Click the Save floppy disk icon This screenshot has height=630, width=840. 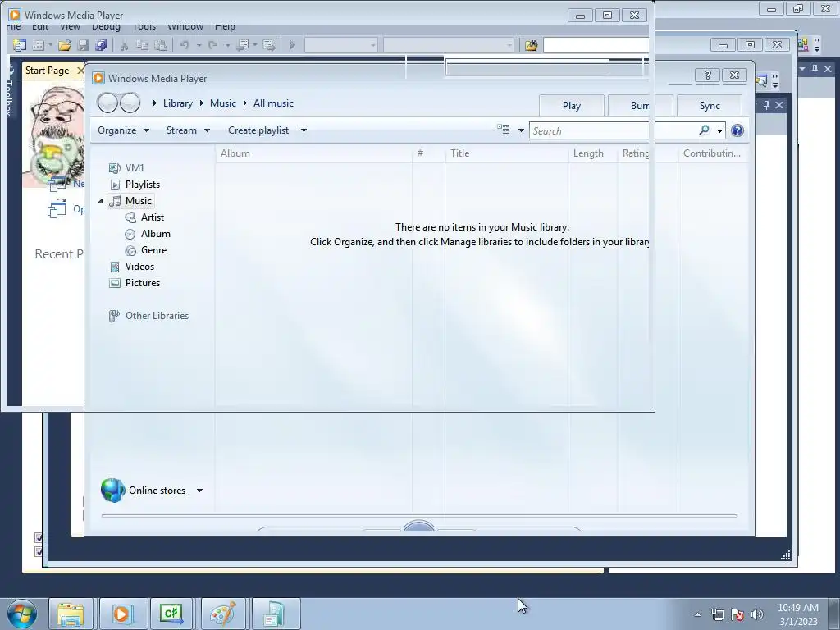tap(83, 46)
